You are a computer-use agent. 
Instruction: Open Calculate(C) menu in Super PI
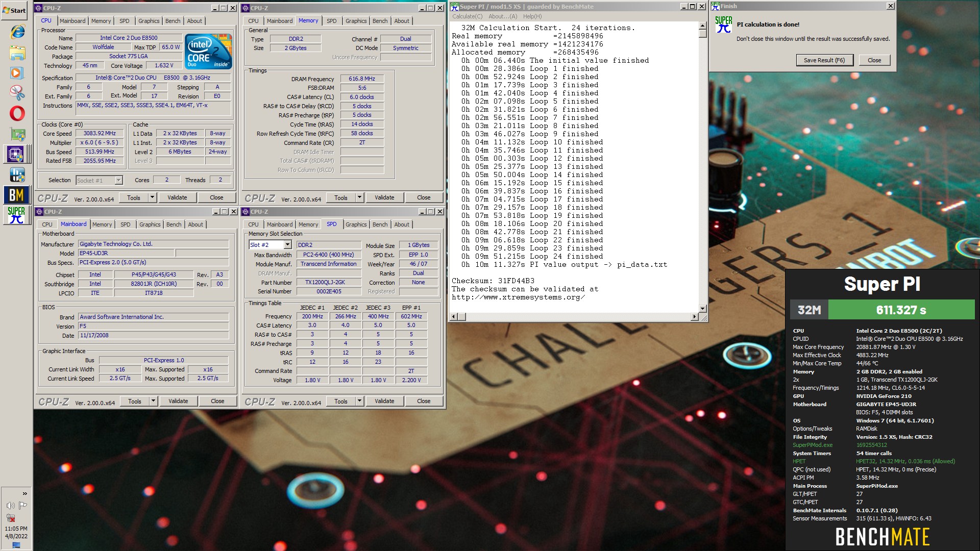467,16
